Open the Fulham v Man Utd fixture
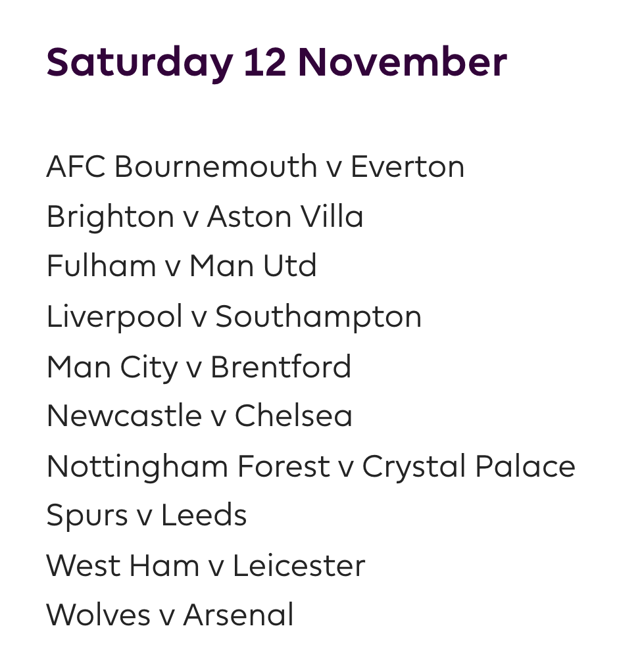 pyautogui.click(x=182, y=266)
